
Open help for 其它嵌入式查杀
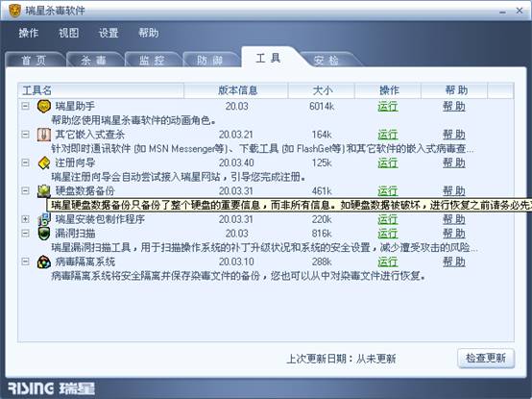point(454,135)
